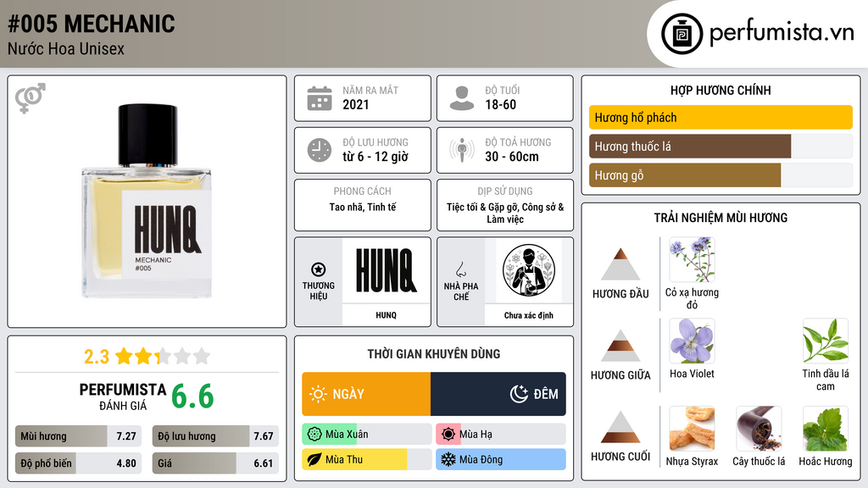The image size is (868, 488).
Task: Click the Hương thuốc lá accord bar
Action: (x=721, y=146)
